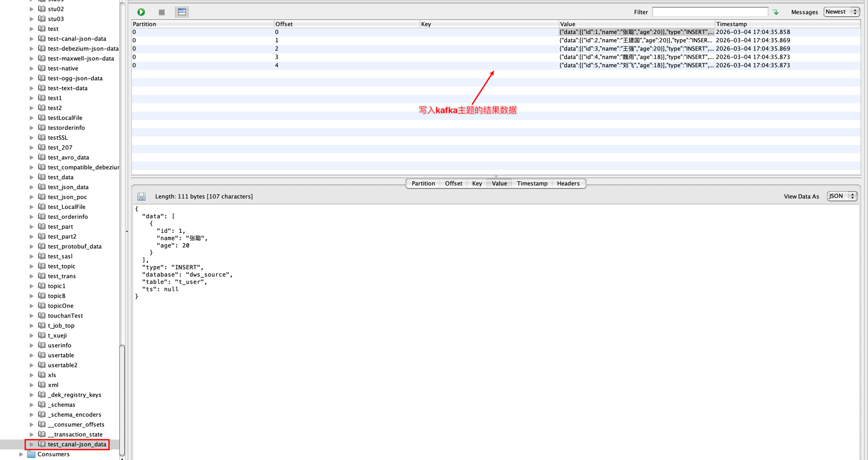Click the save icon beside Length text
Screen dimensions: 868x460
tap(142, 197)
